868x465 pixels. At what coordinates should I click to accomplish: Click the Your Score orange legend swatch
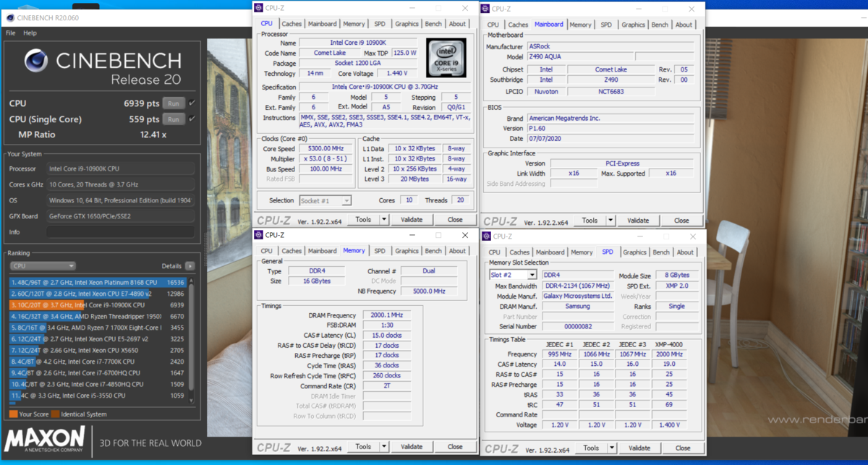coord(13,414)
